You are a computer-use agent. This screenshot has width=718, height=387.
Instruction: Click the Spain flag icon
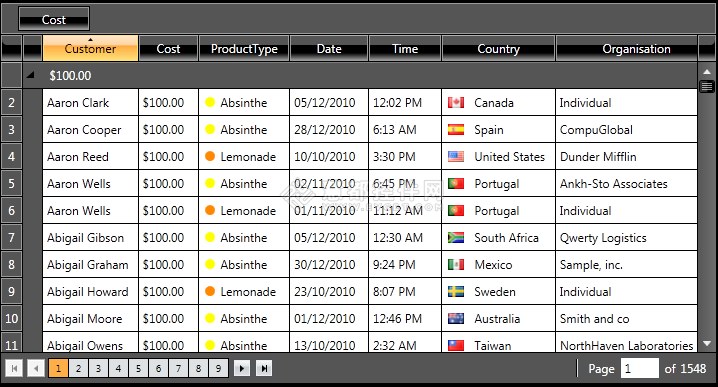tap(456, 130)
